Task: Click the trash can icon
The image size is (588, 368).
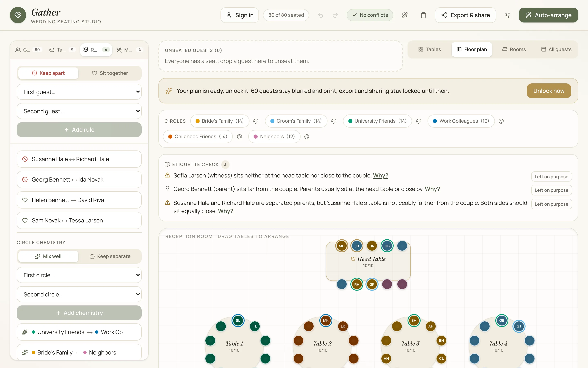Action: pos(423,15)
